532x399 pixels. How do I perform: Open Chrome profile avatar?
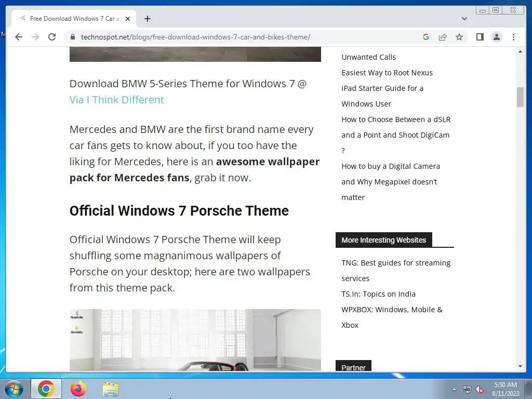coord(496,37)
